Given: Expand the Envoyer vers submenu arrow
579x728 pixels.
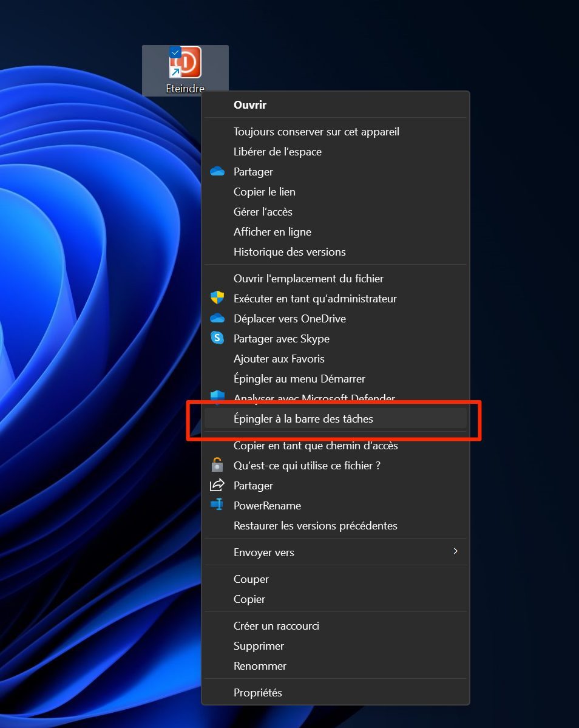Looking at the screenshot, I should click(456, 551).
